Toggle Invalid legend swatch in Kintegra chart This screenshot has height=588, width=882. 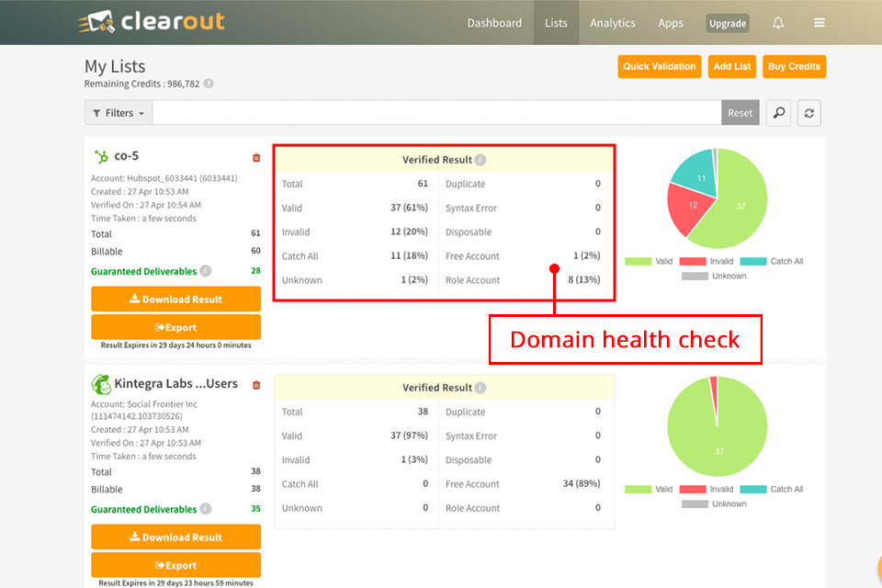tap(693, 489)
